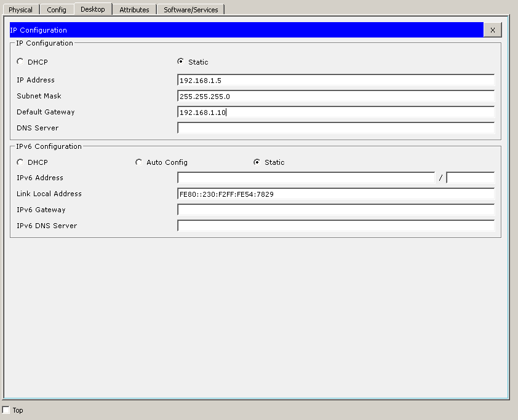Open the Software/Services tab
Image resolution: width=518 pixels, height=420 pixels.
click(x=191, y=10)
